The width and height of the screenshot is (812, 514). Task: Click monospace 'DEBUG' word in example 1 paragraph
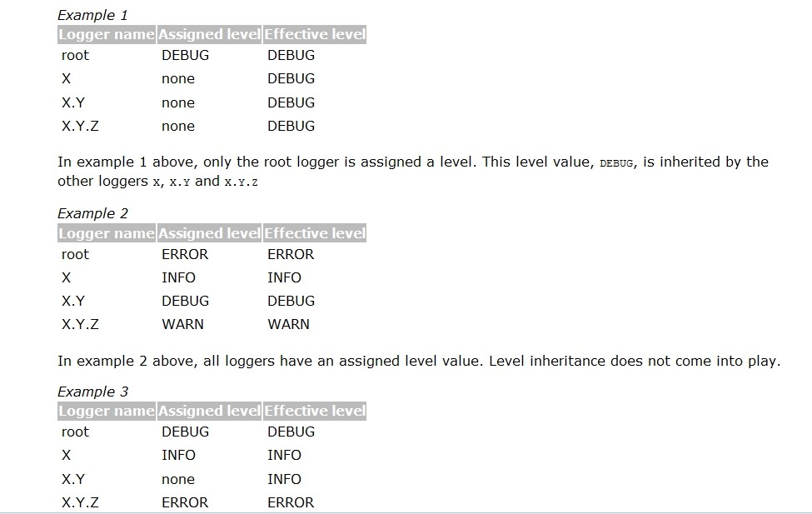click(x=616, y=163)
